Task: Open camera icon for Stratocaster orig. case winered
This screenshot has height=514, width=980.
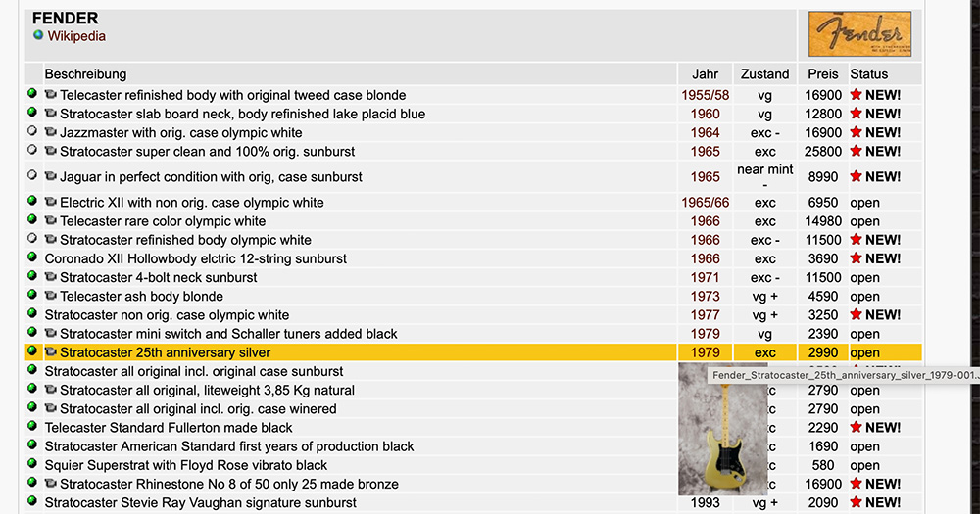Action: point(51,408)
